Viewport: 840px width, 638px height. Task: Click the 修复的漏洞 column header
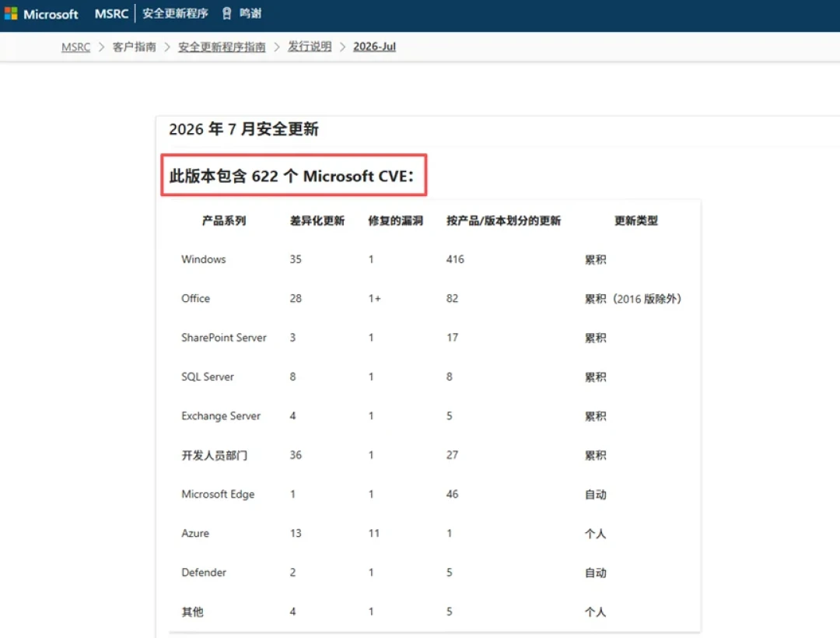point(395,221)
